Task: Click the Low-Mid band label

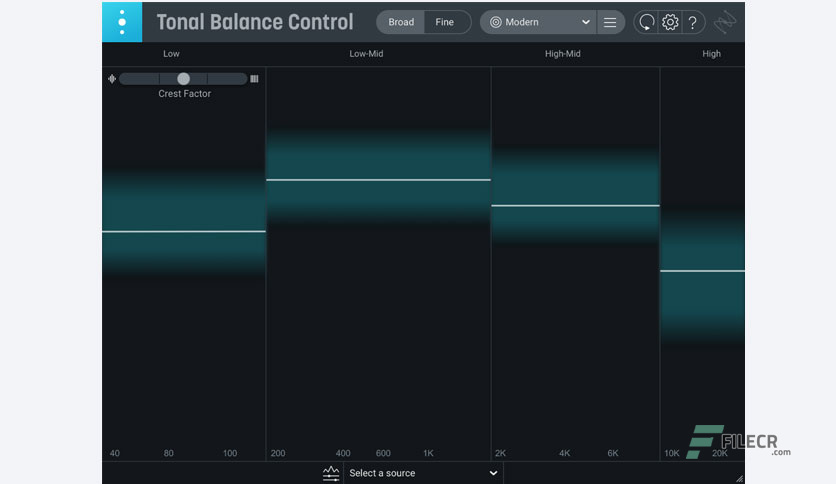Action: tap(366, 54)
